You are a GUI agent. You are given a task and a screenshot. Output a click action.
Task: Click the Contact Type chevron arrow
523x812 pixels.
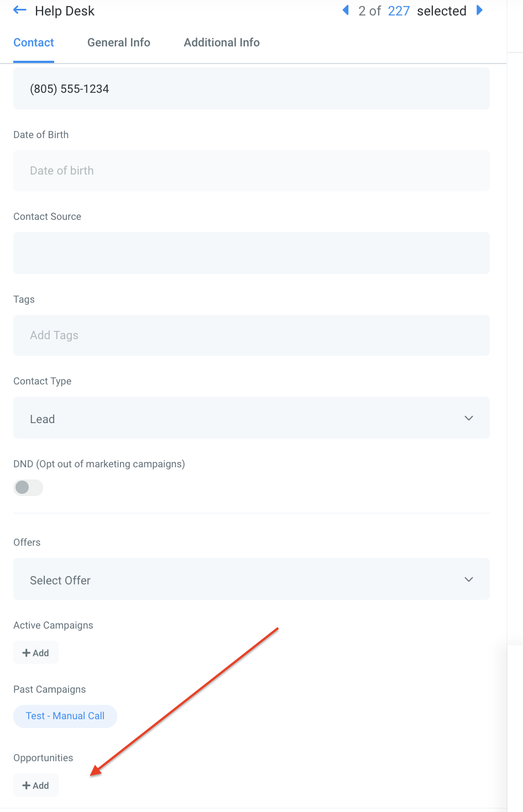[x=469, y=418]
